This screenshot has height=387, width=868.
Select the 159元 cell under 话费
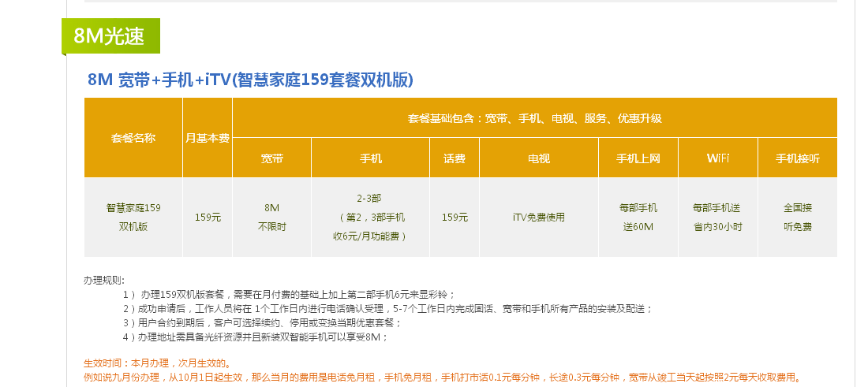(x=455, y=218)
